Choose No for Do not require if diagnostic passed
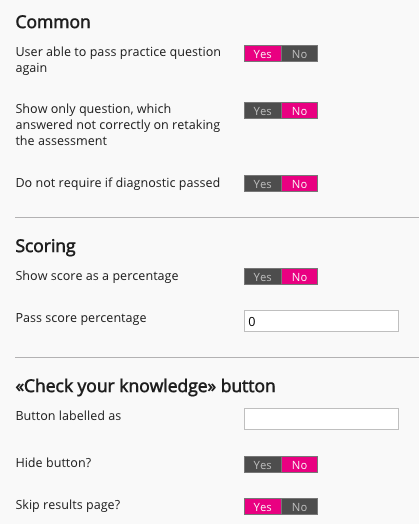Screen dimensions: 419x524 pyautogui.click(x=300, y=183)
